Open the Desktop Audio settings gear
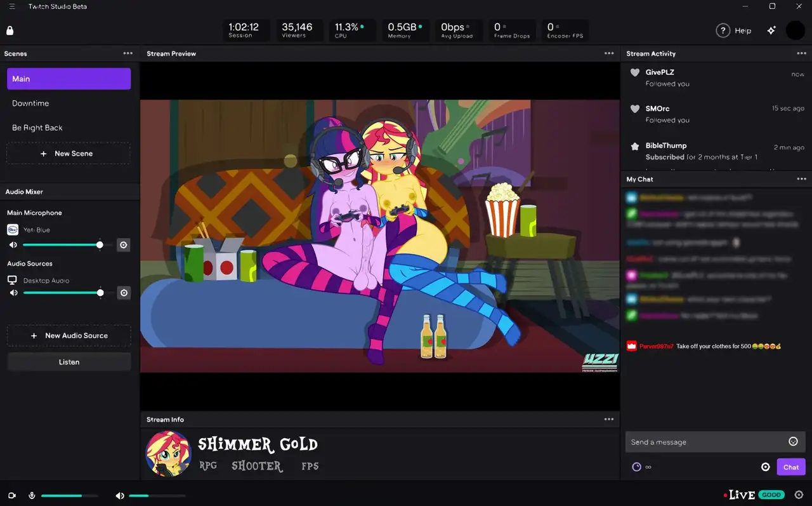The height and width of the screenshot is (506, 812). coord(124,293)
